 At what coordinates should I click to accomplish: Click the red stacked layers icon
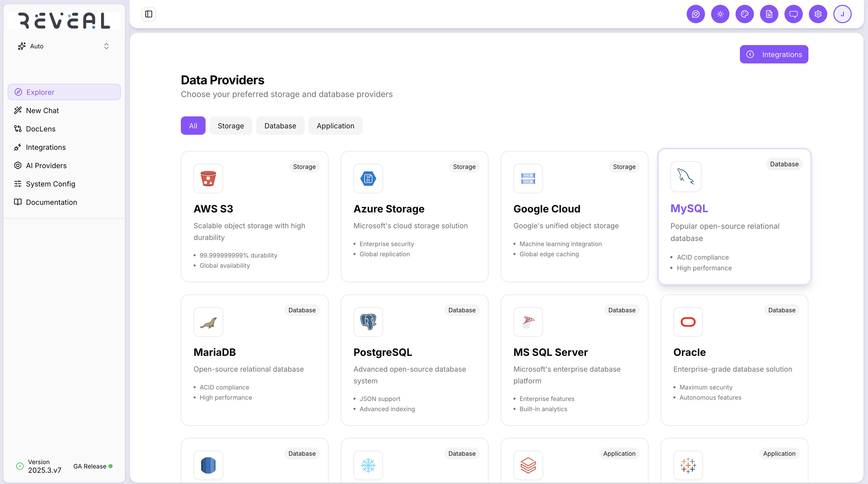(x=528, y=465)
